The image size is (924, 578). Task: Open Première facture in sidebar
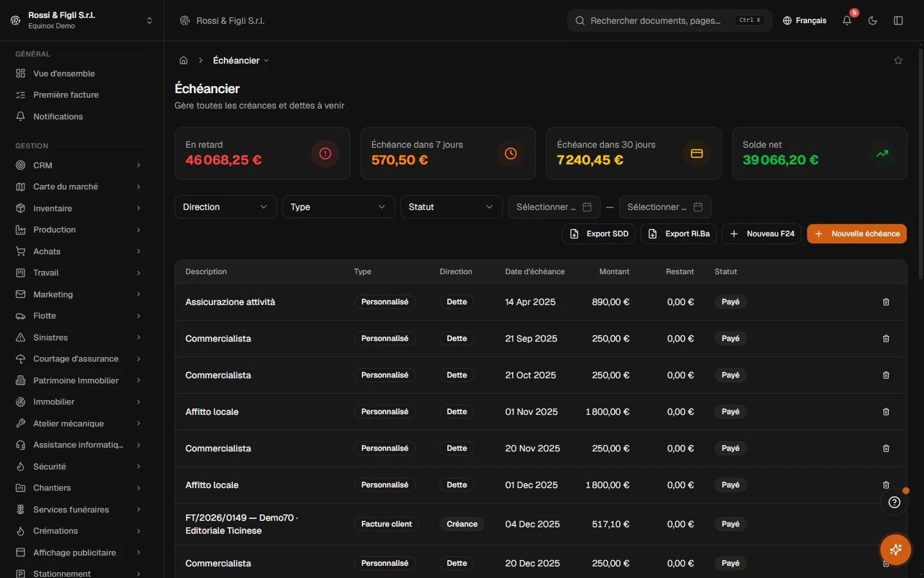tap(78, 94)
